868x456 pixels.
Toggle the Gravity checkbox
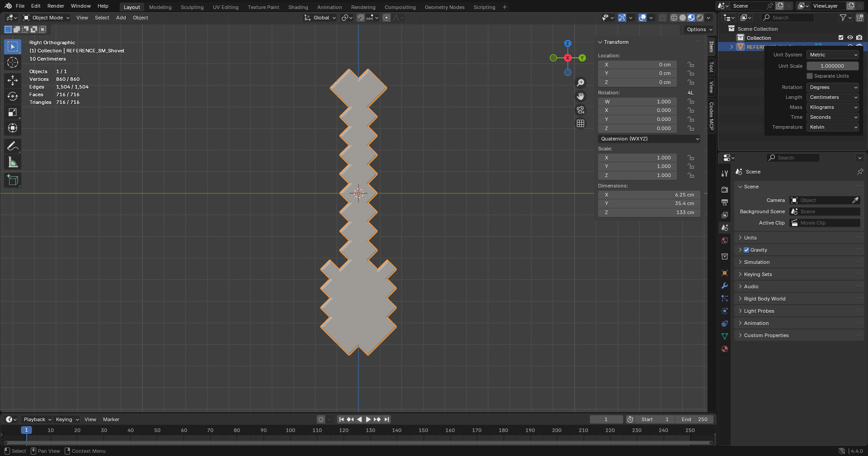click(x=746, y=250)
